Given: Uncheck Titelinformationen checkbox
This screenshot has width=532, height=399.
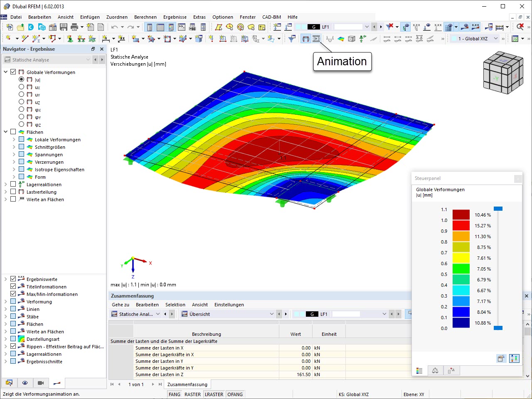Looking at the screenshot, I should click(x=13, y=286).
